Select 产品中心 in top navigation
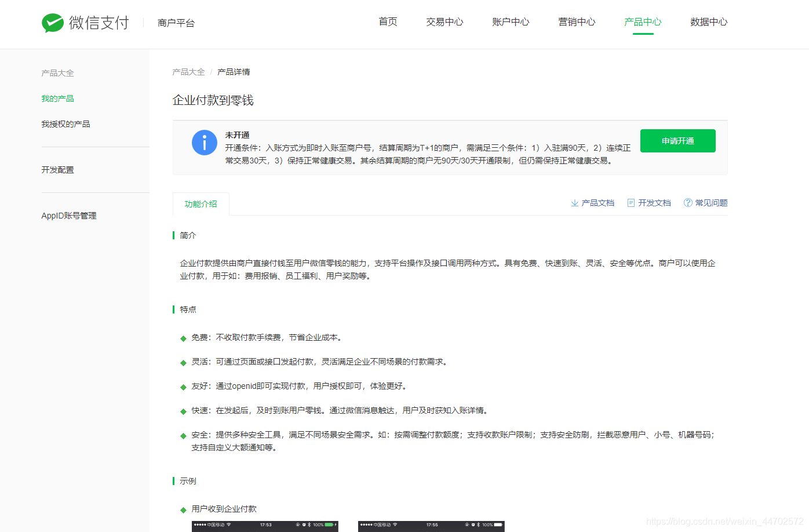The height and width of the screenshot is (532, 809). pyautogui.click(x=643, y=22)
